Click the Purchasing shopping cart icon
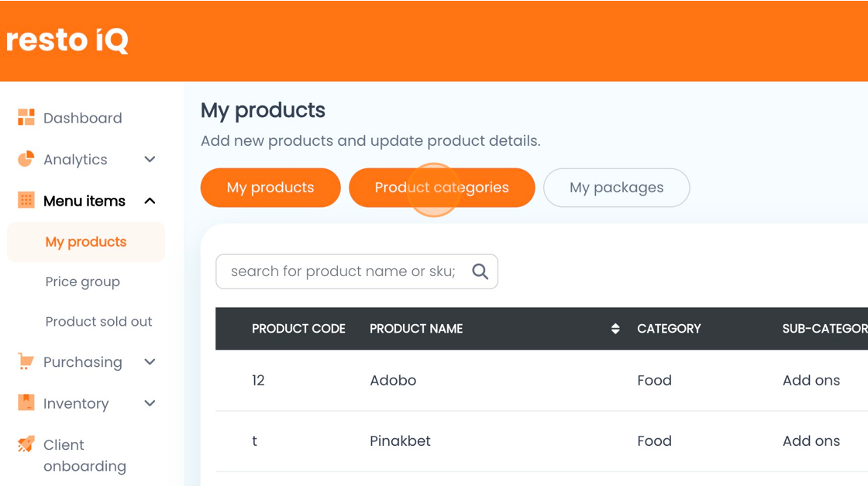Image resolution: width=868 pixels, height=487 pixels. click(26, 361)
